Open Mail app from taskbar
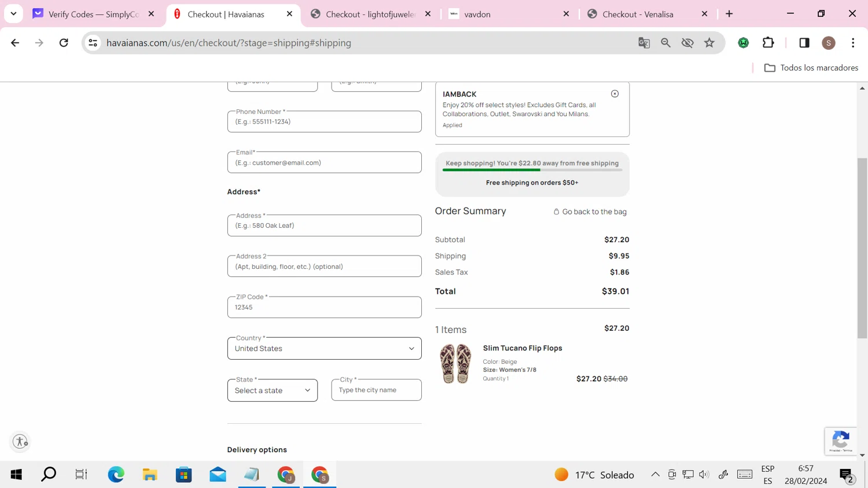 (x=218, y=475)
